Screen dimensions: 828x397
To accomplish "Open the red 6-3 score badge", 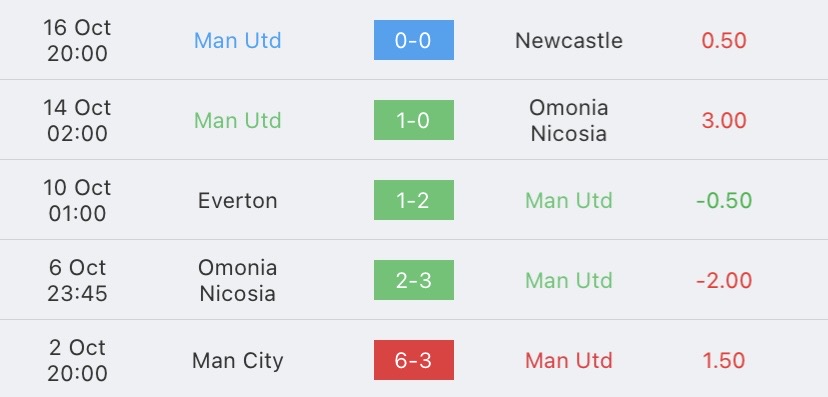I will click(413, 360).
